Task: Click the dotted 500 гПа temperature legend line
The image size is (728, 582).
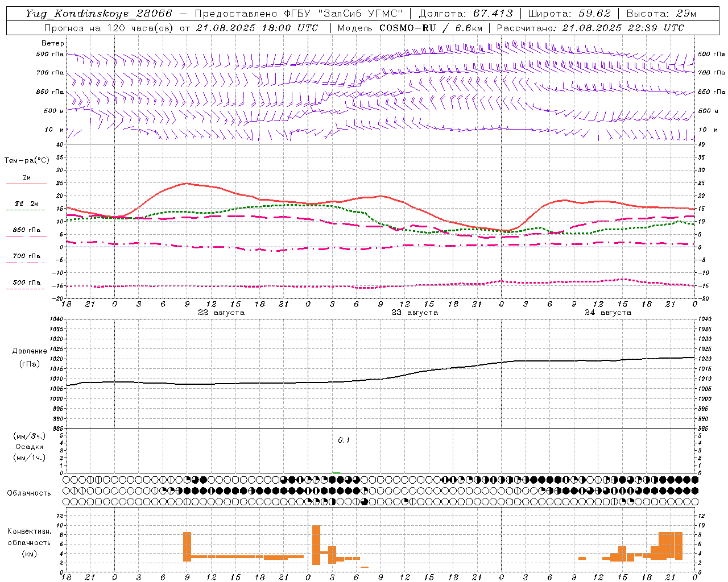Action: tap(26, 289)
